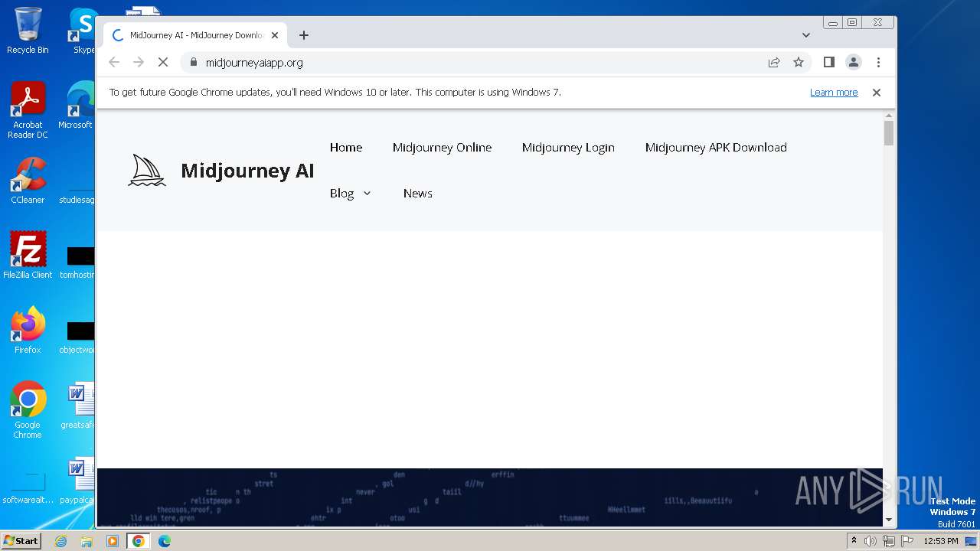Open the News menu item
This screenshot has height=551, width=980.
point(418,194)
